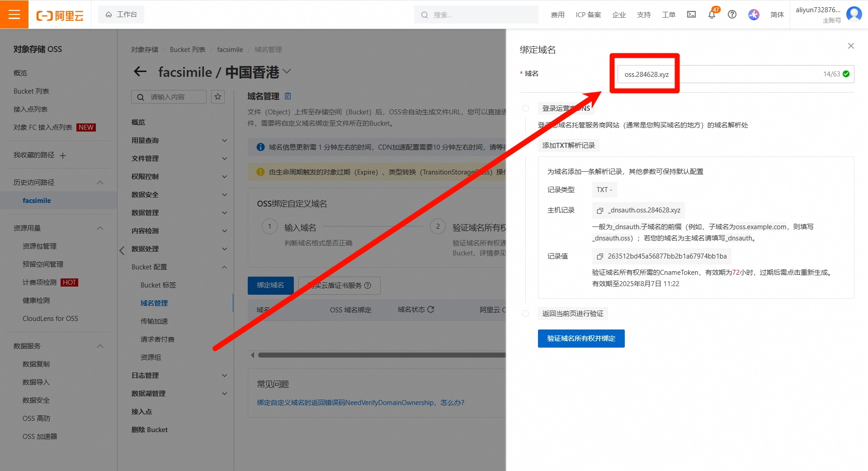
Task: Click the 绑定域名 button
Action: [270, 285]
